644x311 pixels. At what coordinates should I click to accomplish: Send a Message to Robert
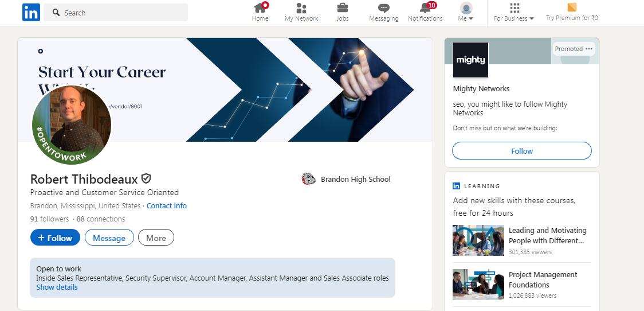coord(109,238)
